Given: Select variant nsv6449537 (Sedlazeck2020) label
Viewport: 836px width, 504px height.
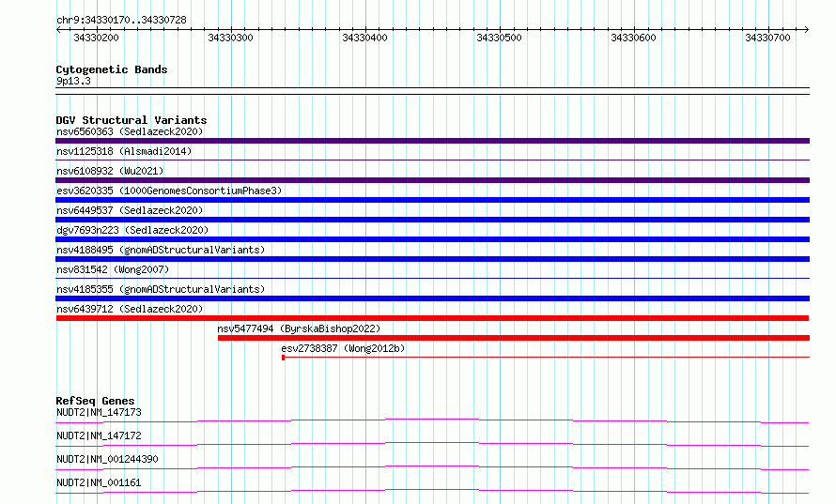Looking at the screenshot, I should point(130,210).
